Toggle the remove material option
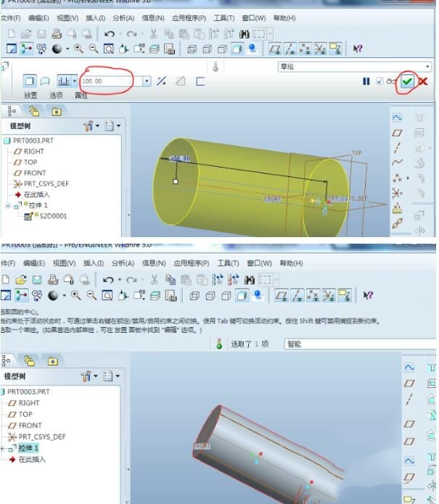 [181, 81]
